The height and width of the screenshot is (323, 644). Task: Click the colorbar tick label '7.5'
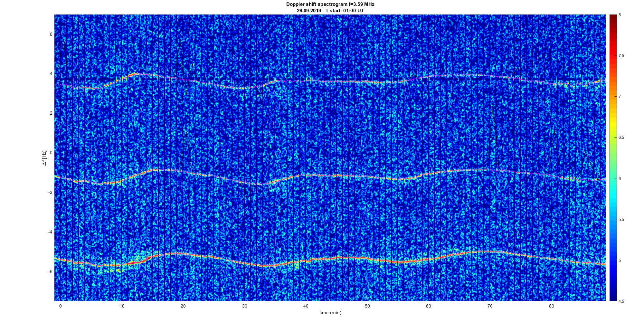point(621,56)
